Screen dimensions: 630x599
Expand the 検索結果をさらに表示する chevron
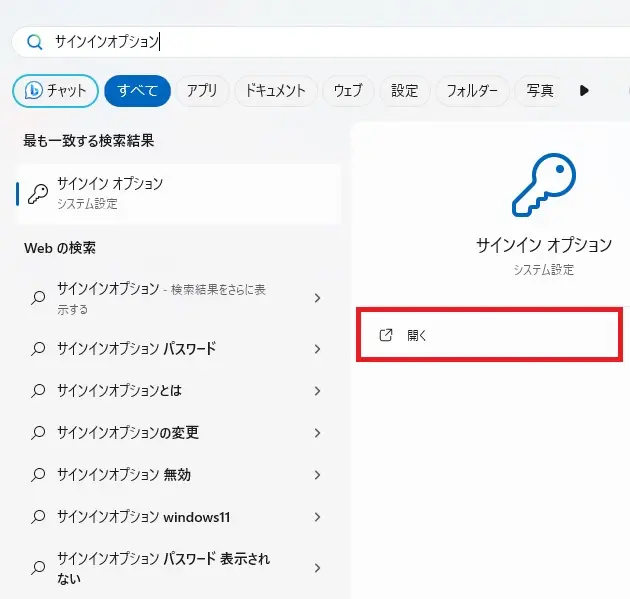pos(317,298)
